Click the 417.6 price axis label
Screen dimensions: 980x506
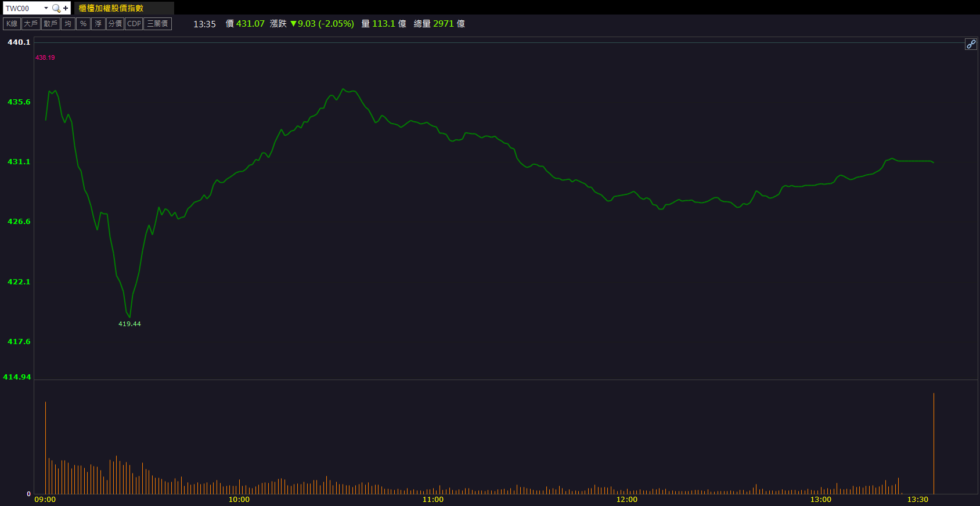coord(19,341)
